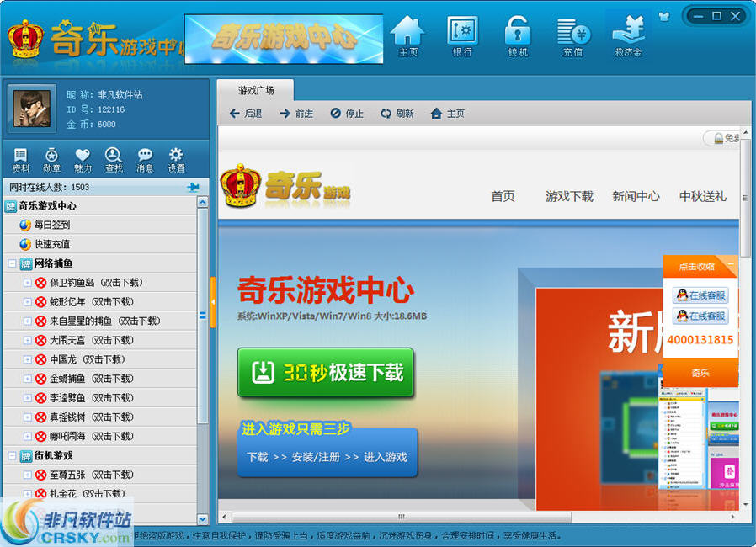This screenshot has width=756, height=547.
Task: Click the second 在线客服 QQ button
Action: (x=700, y=316)
